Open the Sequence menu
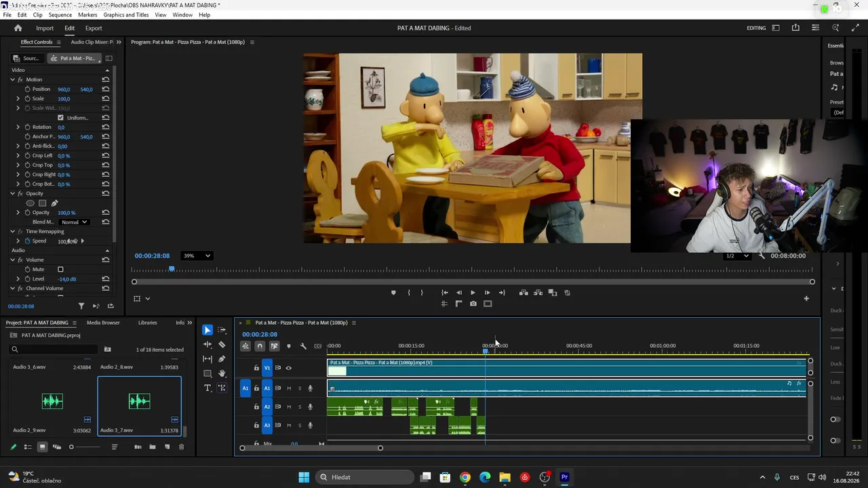This screenshot has height=488, width=868. coord(60,15)
